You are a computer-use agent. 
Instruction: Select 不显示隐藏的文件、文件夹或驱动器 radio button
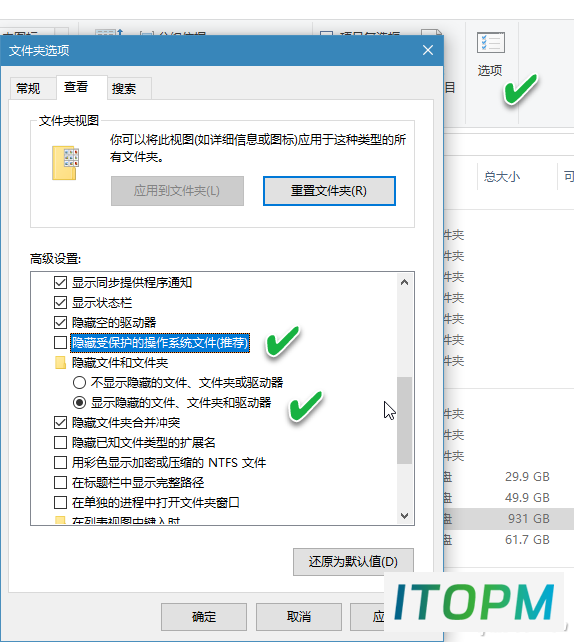[79, 383]
